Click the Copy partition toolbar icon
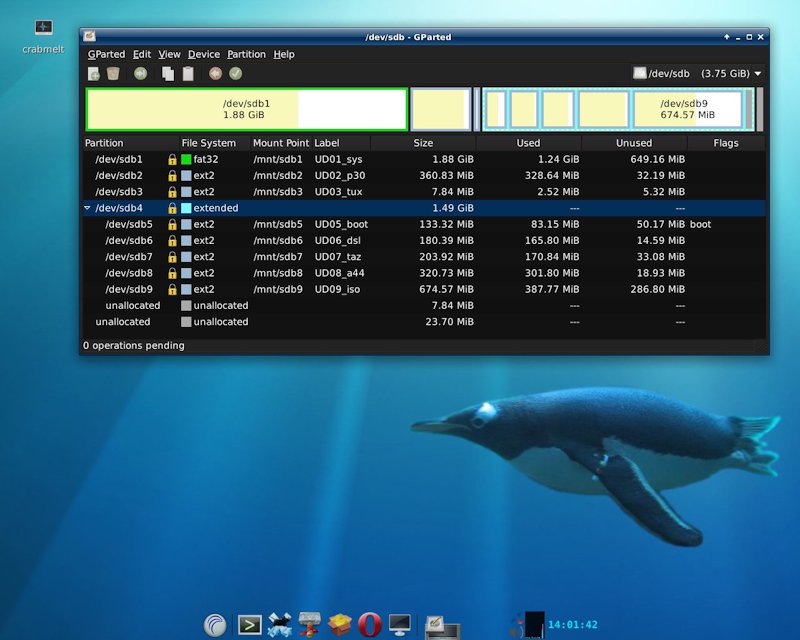 pos(168,73)
